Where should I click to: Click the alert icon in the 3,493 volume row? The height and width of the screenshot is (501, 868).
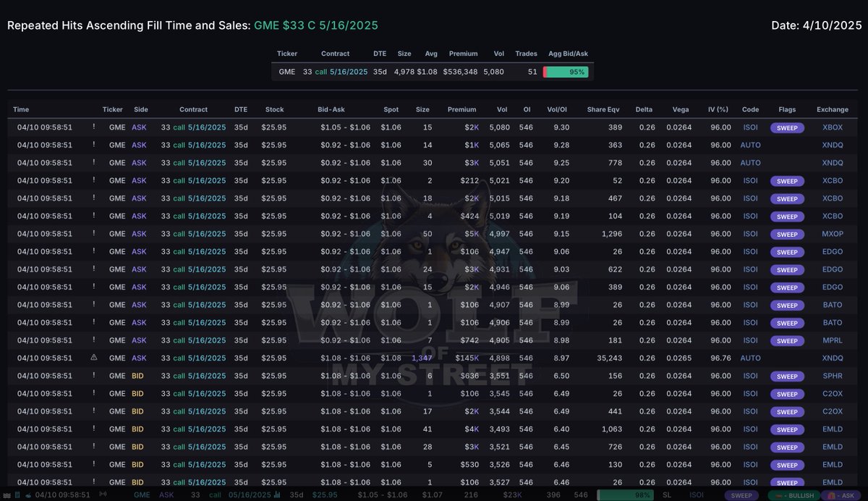coord(93,429)
